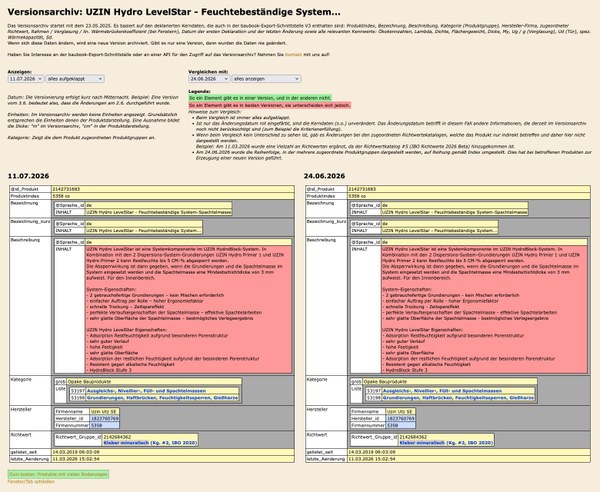Click 'Opake Bauprodukte' in the 24.06.2026 table

tap(450, 381)
